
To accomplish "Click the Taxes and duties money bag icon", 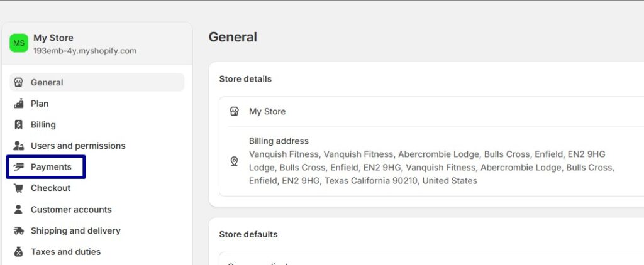I will 18,251.
